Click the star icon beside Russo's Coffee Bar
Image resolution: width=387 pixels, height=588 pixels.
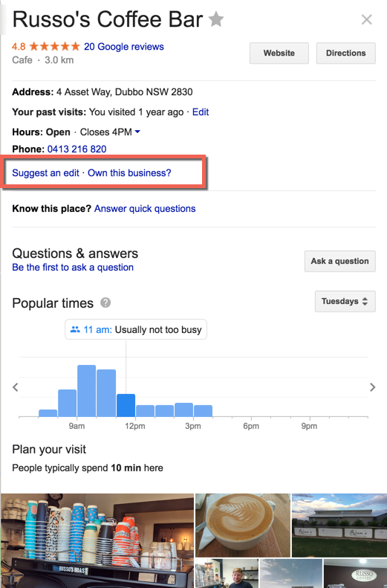pyautogui.click(x=216, y=19)
